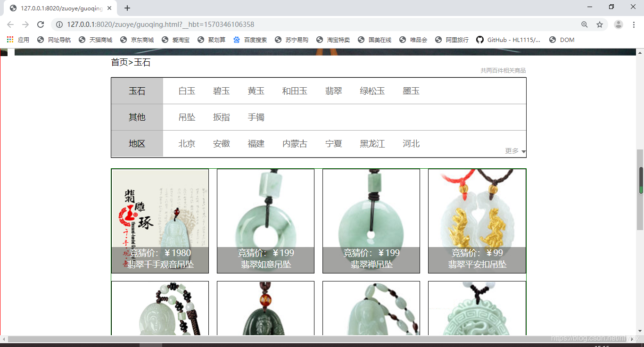Screen dimensions: 644x347
Task: Navigate back with the back arrow
Action: click(x=9, y=24)
